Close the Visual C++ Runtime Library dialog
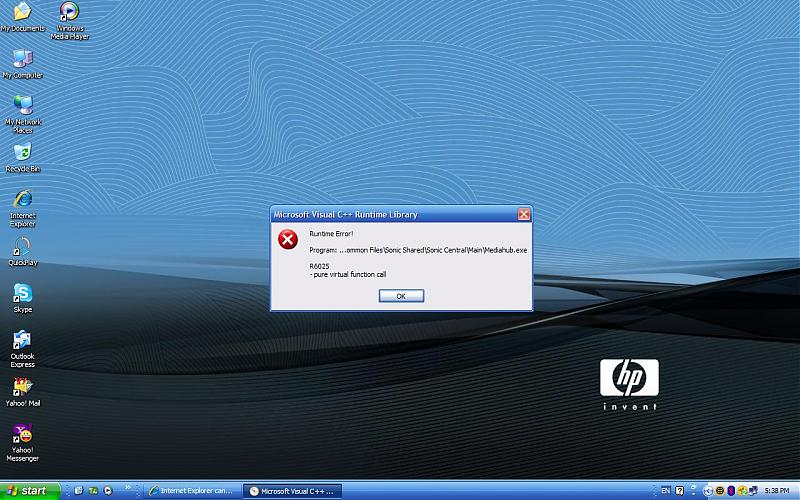The width and height of the screenshot is (800, 500). (524, 215)
